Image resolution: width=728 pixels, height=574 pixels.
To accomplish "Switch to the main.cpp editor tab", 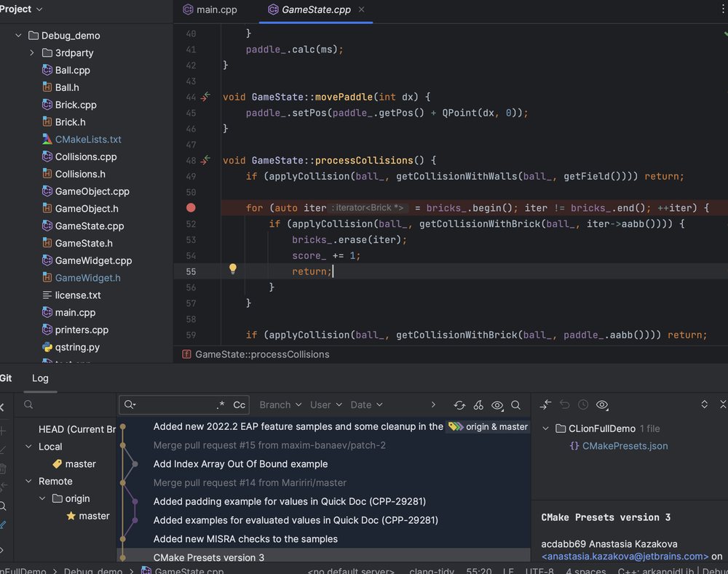I will click(x=210, y=9).
